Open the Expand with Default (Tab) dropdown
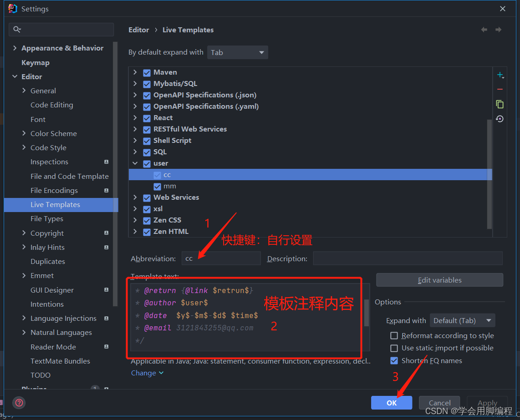520x420 pixels. tap(462, 320)
